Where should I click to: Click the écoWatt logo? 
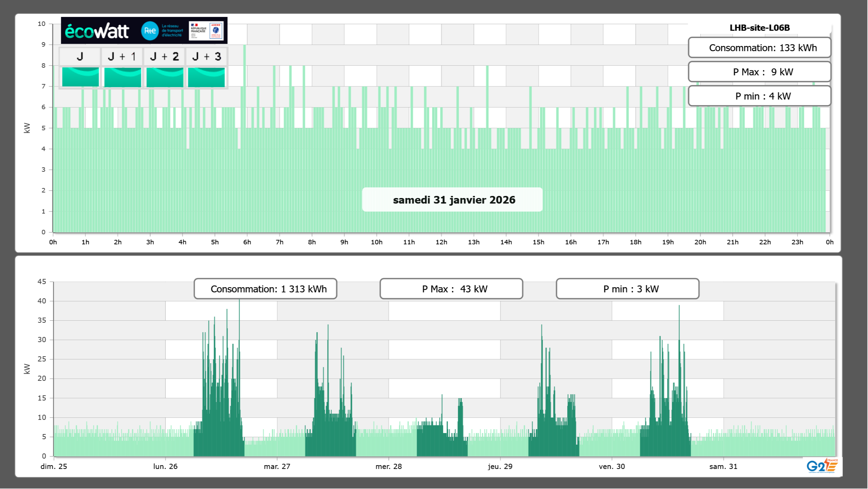97,31
